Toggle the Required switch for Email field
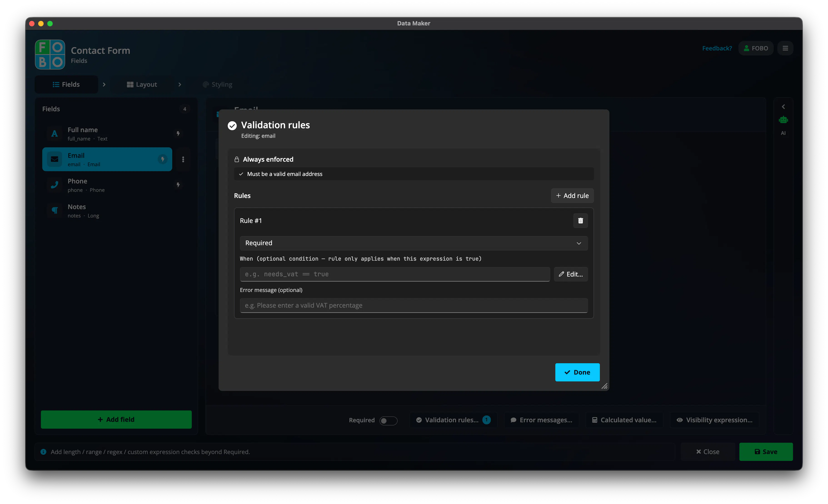This screenshot has width=828, height=504. pyautogui.click(x=388, y=420)
